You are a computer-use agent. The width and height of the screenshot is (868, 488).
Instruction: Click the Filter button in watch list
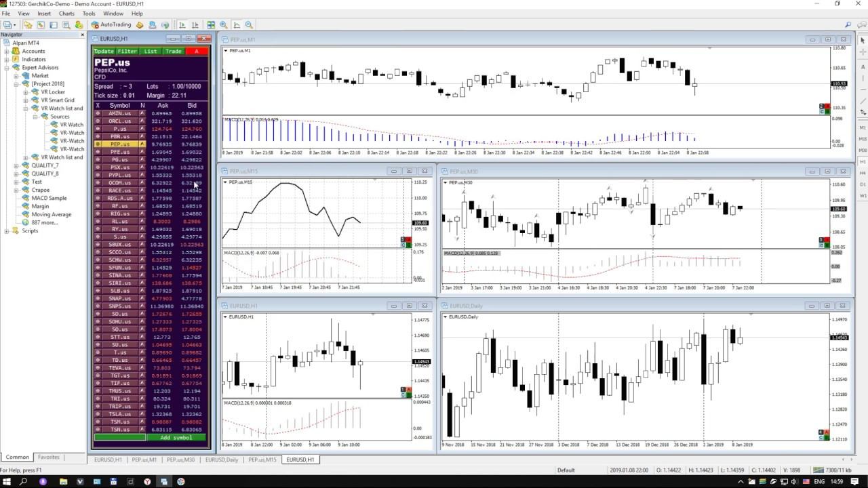coord(127,52)
